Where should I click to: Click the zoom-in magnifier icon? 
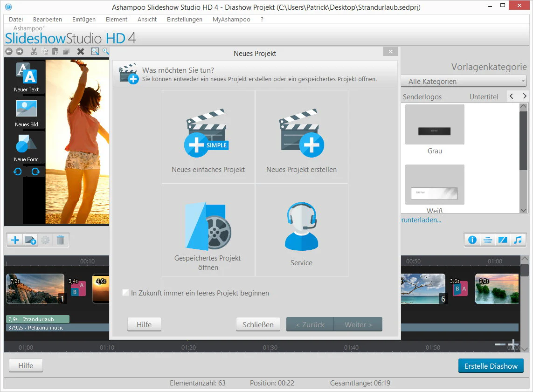[106, 51]
